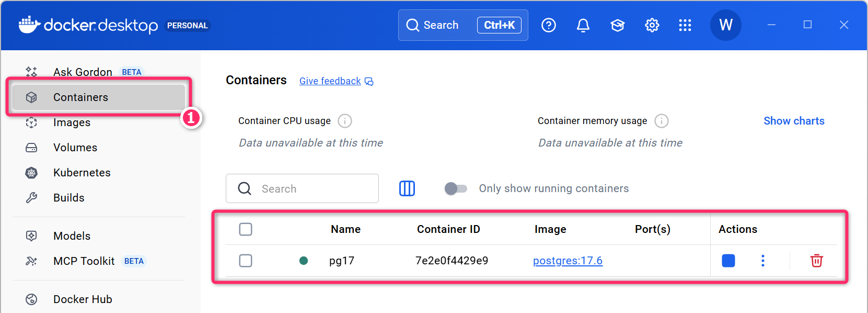Image resolution: width=868 pixels, height=313 pixels.
Task: Open the apps grid icon in header
Action: click(x=685, y=25)
